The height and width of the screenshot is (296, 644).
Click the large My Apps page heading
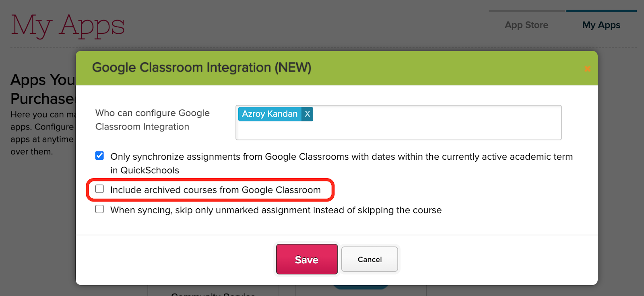pyautogui.click(x=68, y=26)
